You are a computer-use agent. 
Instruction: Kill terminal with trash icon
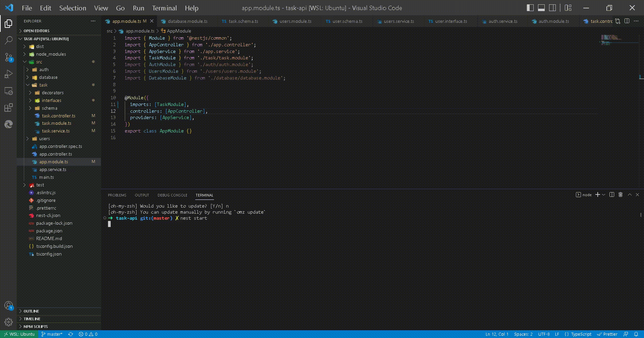621,195
